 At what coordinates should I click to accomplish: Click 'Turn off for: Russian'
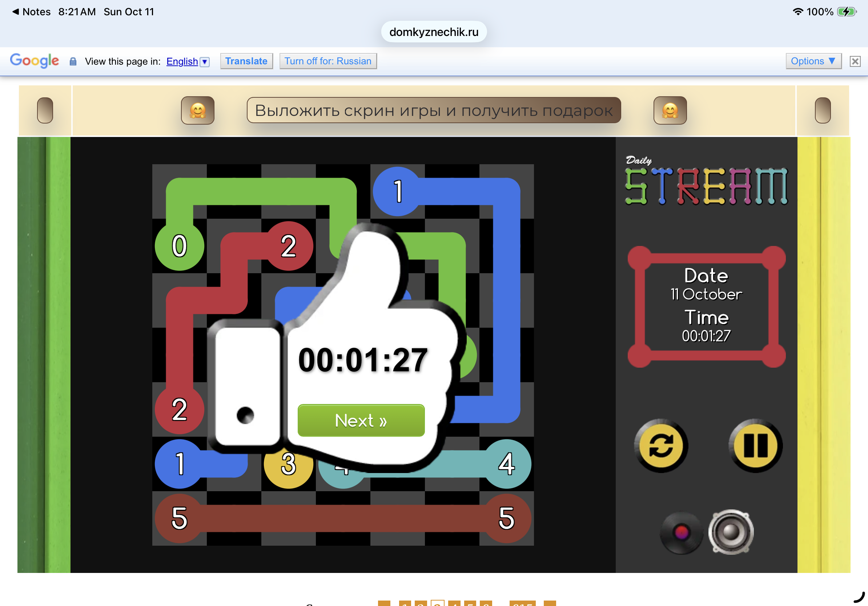328,61
